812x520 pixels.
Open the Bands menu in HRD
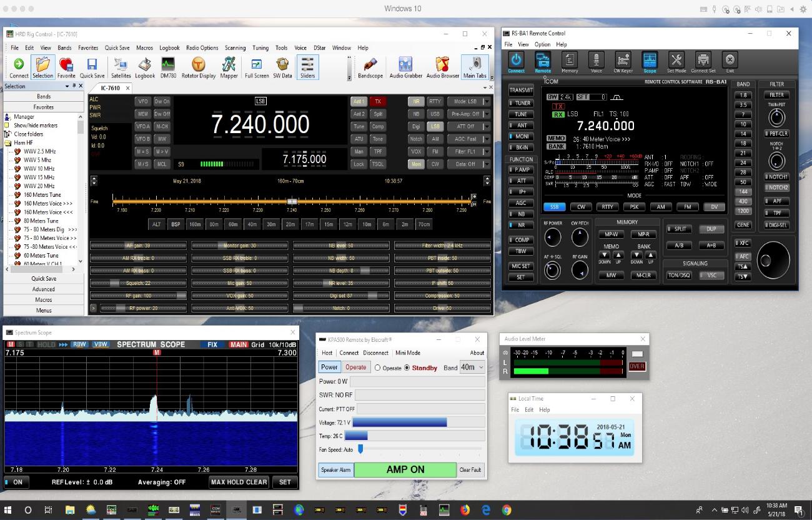[x=64, y=47]
